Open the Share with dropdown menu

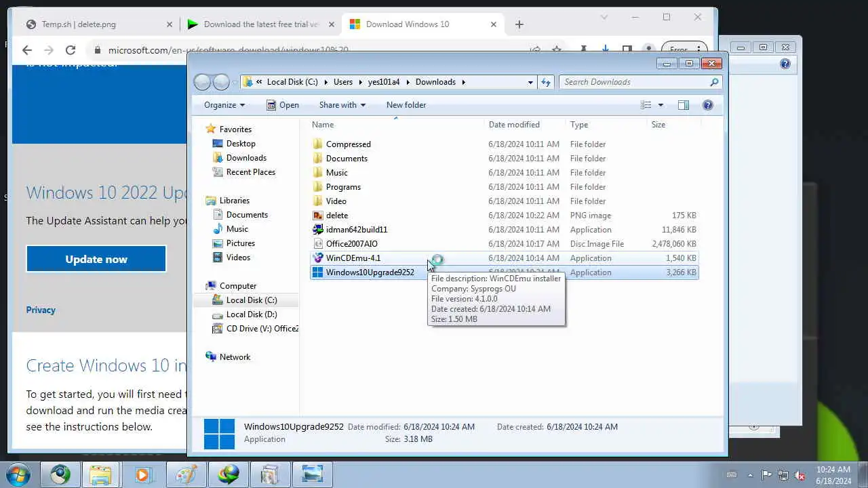tap(342, 105)
